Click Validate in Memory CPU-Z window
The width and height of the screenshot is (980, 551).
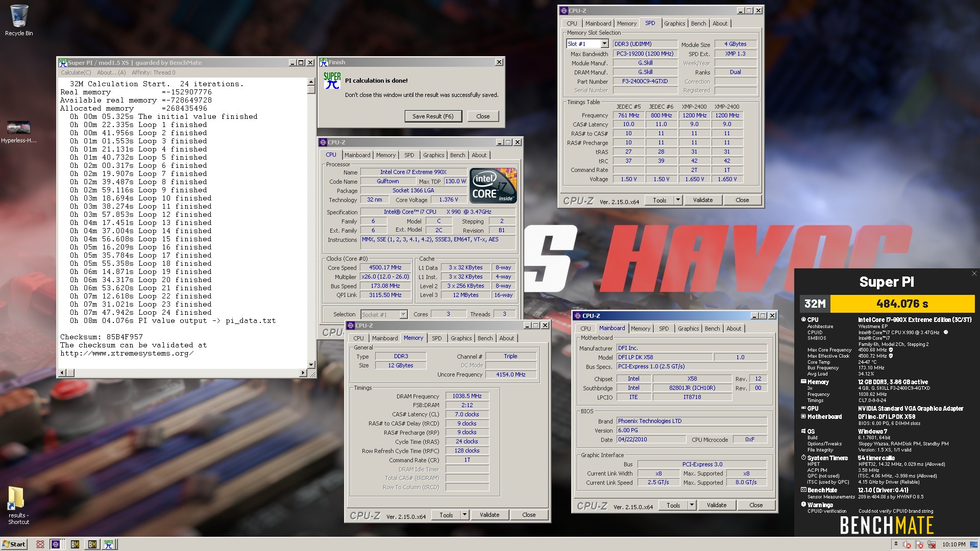(x=489, y=515)
